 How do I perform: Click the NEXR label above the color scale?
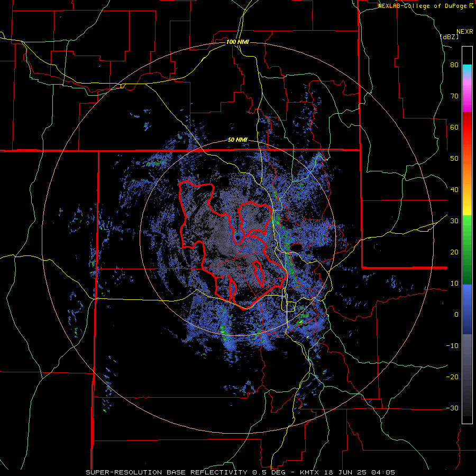464,32
